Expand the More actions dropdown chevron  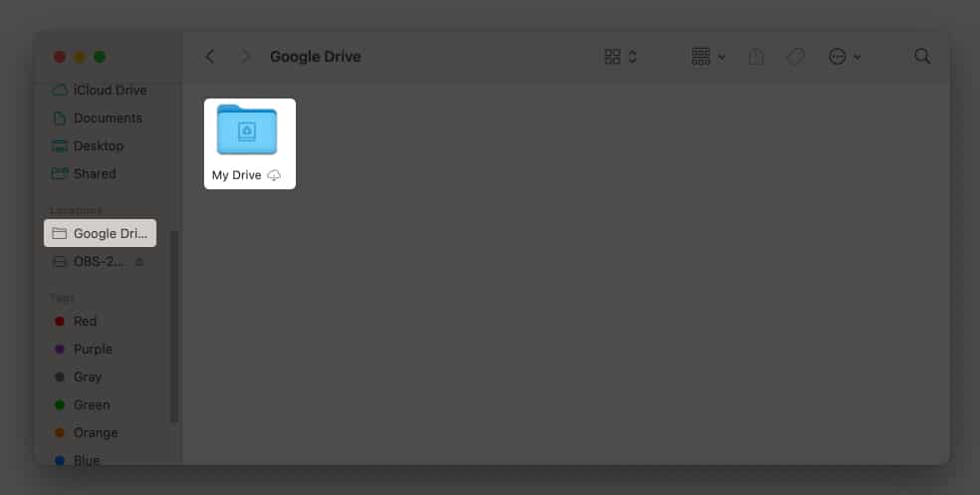[x=857, y=57]
